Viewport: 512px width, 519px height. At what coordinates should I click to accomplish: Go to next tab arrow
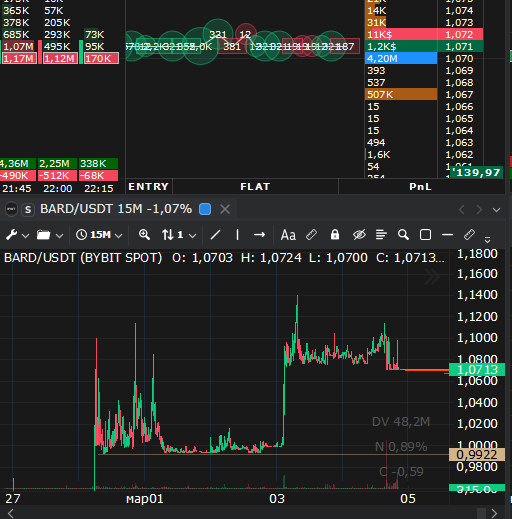[479, 210]
